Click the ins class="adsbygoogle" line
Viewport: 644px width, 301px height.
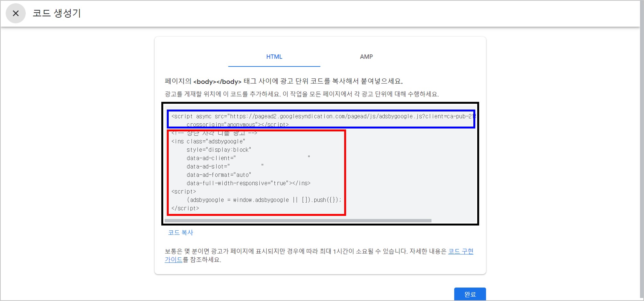pyautogui.click(x=208, y=141)
